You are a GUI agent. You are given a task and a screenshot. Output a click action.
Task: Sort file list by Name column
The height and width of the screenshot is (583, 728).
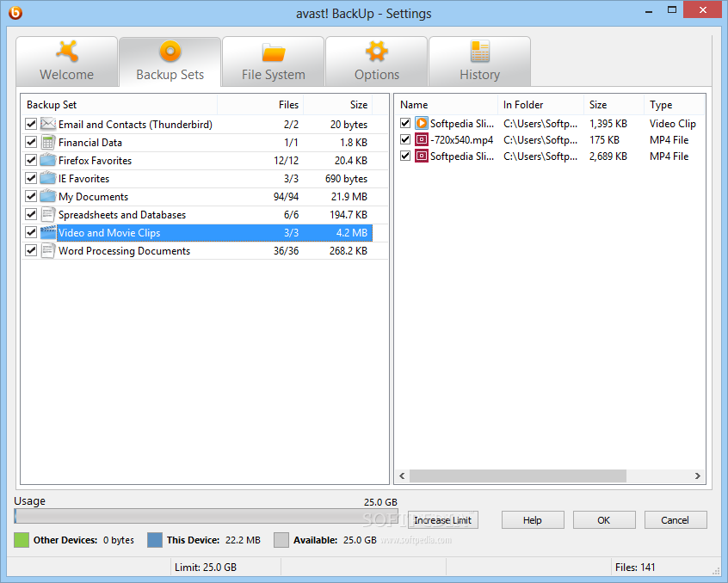click(x=446, y=105)
